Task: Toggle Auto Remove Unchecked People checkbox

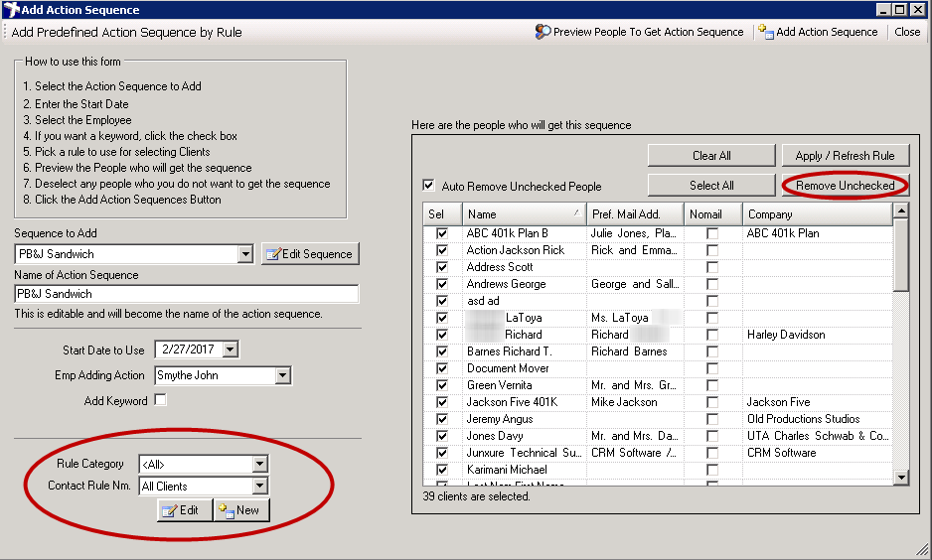Action: tap(428, 186)
